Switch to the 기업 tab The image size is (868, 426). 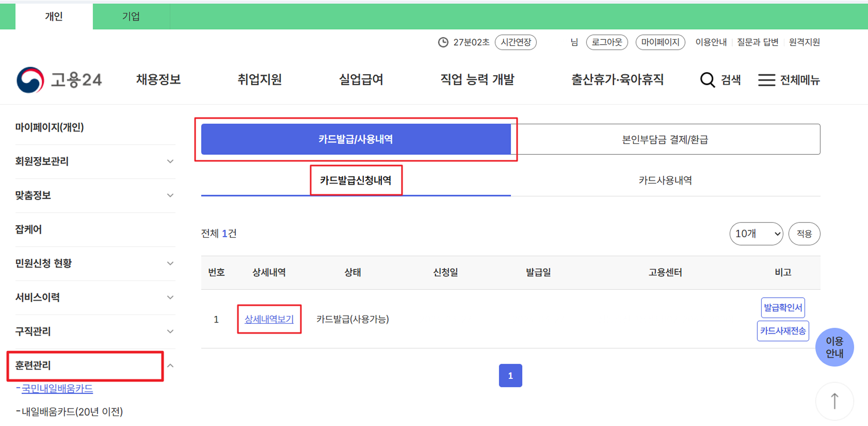[131, 17]
